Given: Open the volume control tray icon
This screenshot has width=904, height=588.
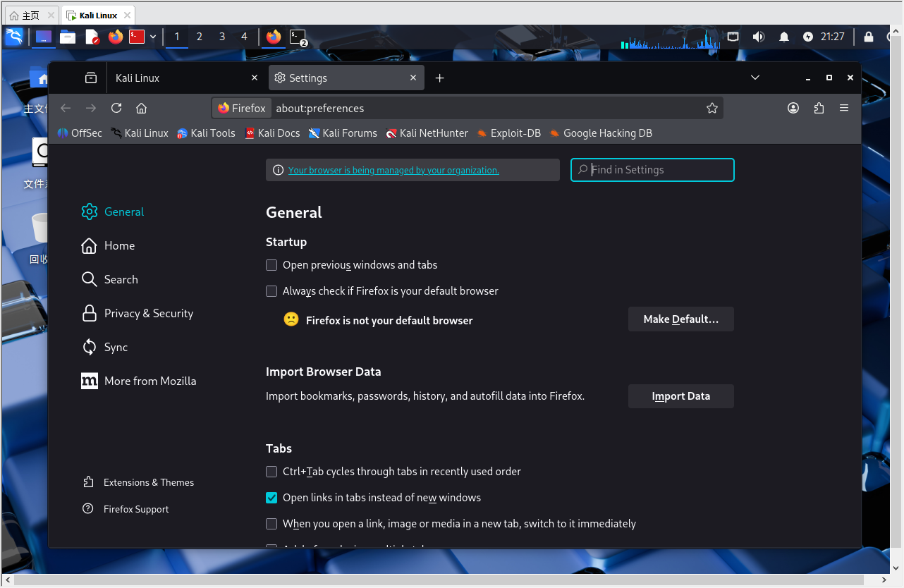Looking at the screenshot, I should 759,37.
